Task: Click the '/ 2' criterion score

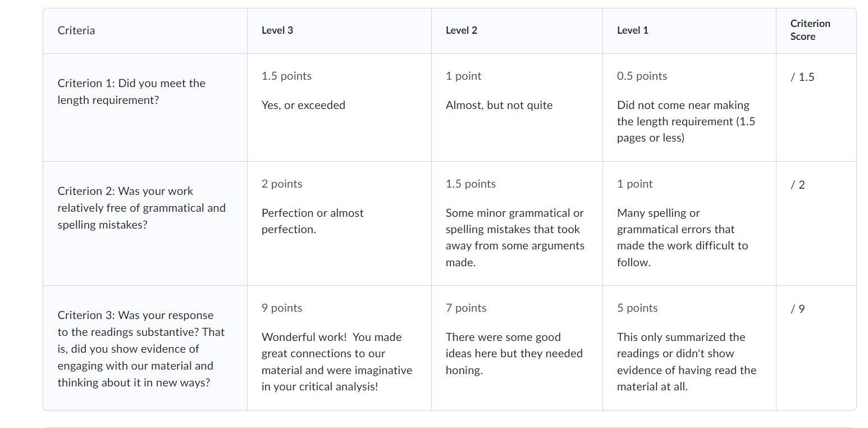Action: (x=798, y=185)
